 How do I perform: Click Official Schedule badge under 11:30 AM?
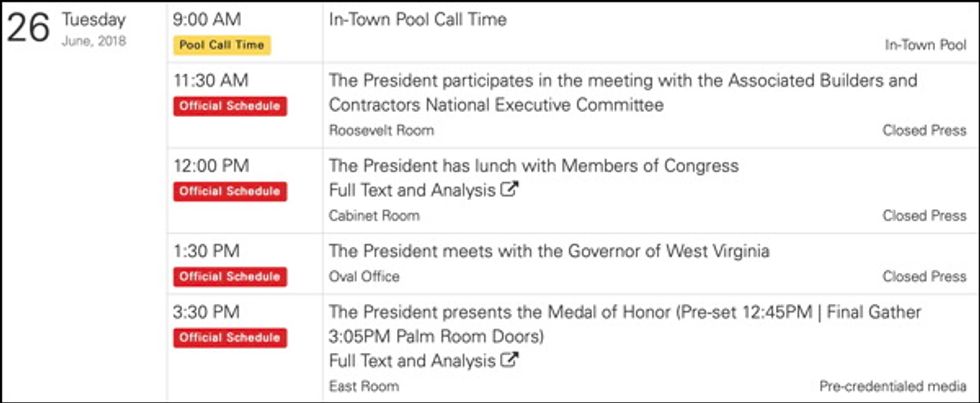pos(229,106)
